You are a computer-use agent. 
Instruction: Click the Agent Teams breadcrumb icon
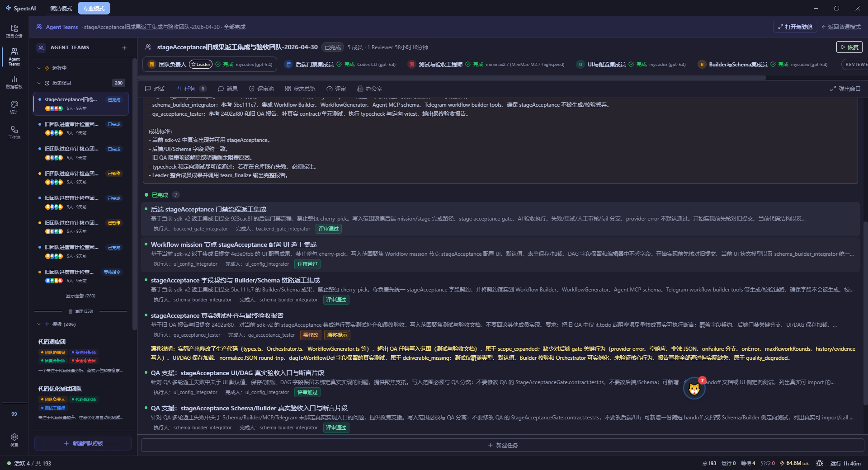click(x=40, y=27)
